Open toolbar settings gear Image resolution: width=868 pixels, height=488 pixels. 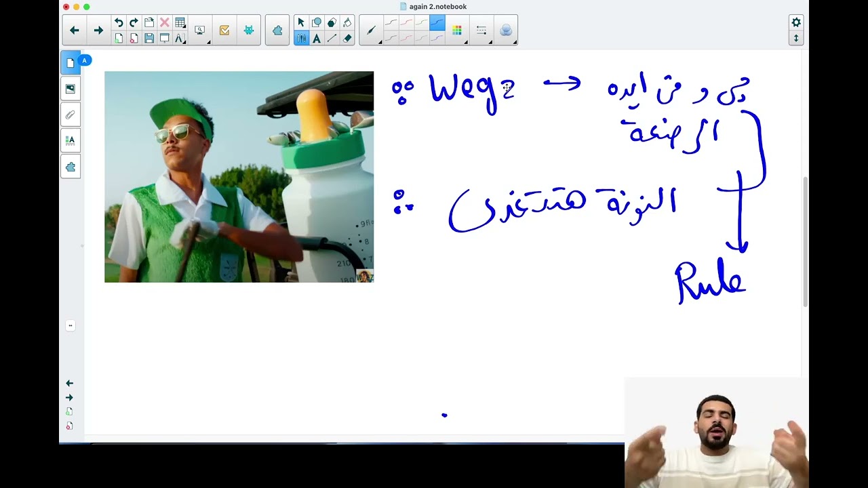tap(796, 22)
